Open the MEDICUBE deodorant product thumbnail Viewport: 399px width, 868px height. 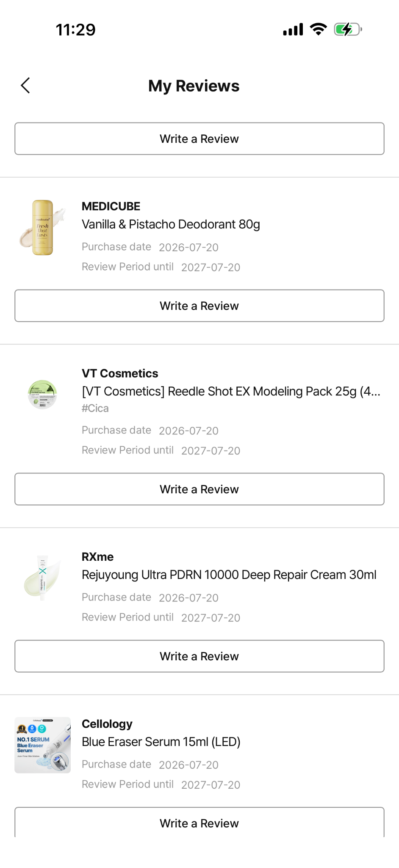tap(43, 228)
